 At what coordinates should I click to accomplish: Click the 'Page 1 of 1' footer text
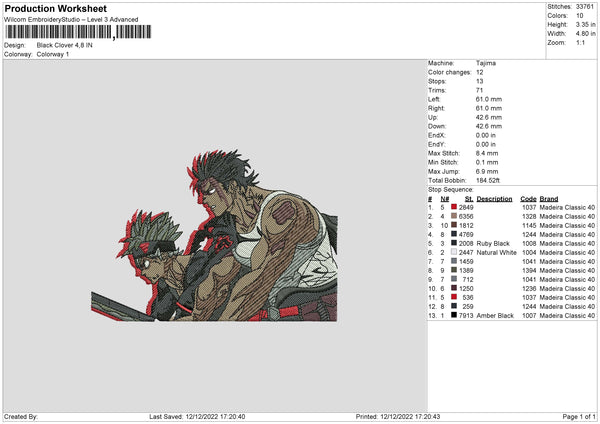coord(579,416)
